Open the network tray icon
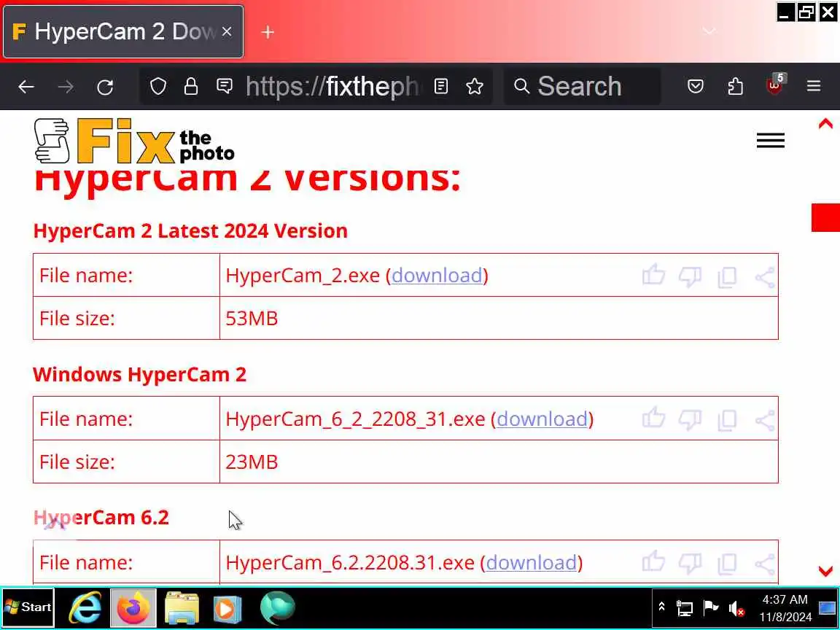 685,608
